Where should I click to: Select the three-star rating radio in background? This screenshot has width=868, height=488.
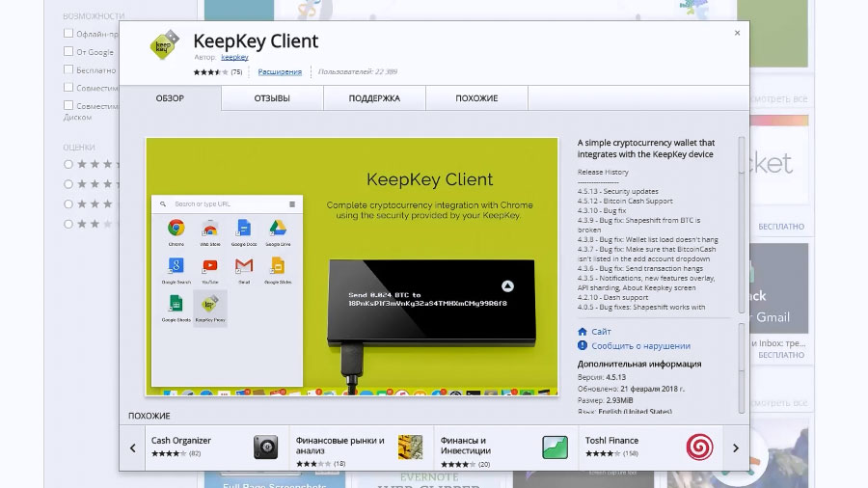(x=68, y=204)
